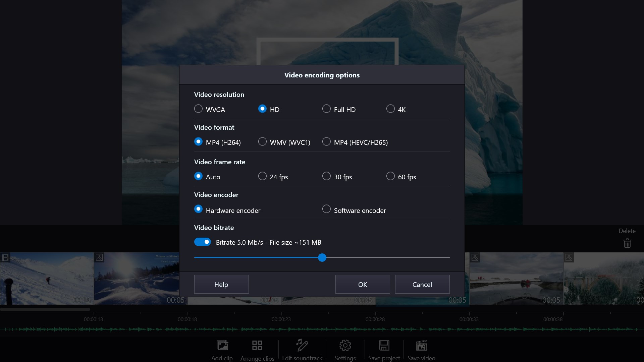
Task: Select WMV (WVC1) video format
Action: point(262,141)
